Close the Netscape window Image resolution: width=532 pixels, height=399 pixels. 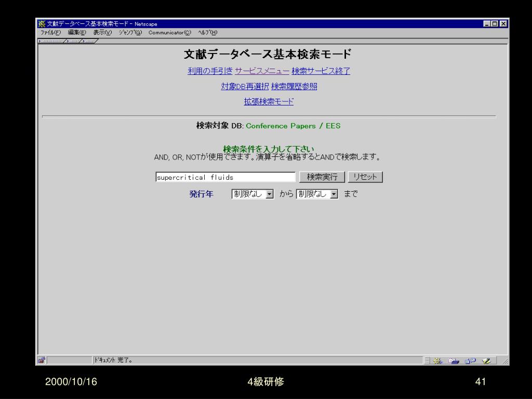coord(503,24)
